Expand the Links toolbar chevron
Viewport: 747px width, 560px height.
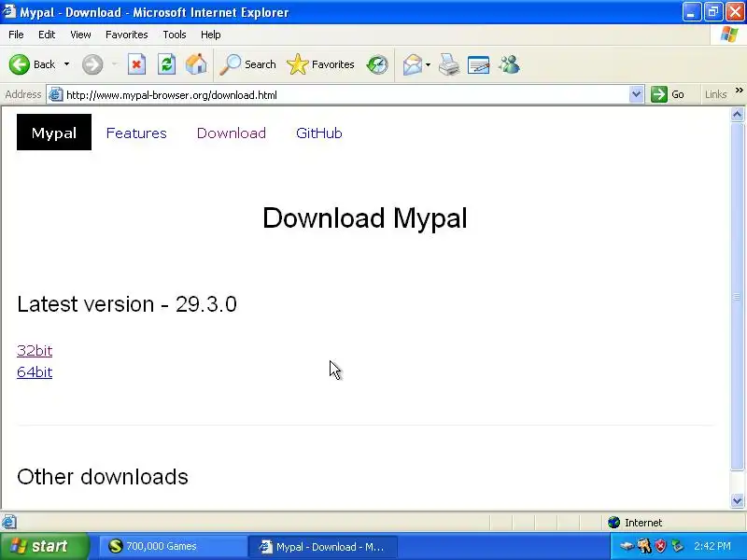[739, 91]
